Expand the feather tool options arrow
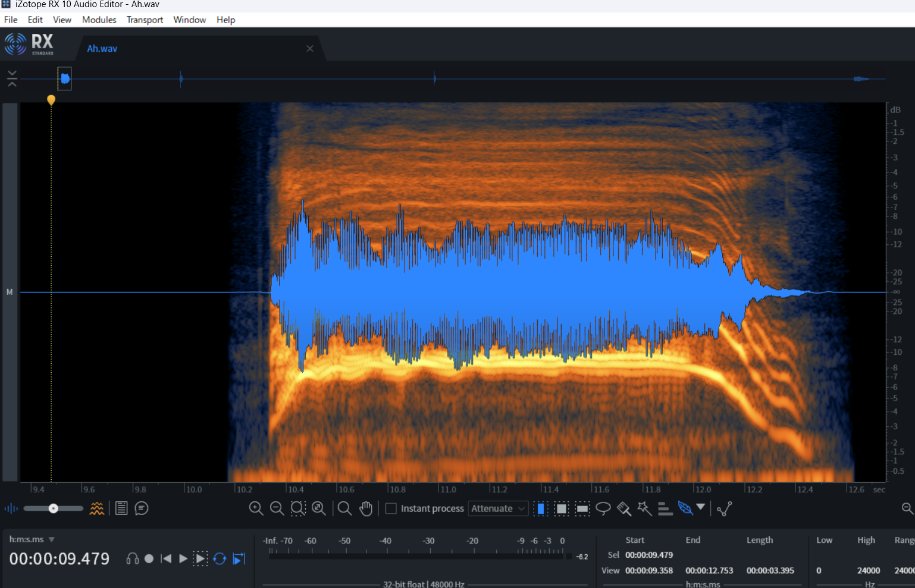This screenshot has height=588, width=915. pos(701,507)
